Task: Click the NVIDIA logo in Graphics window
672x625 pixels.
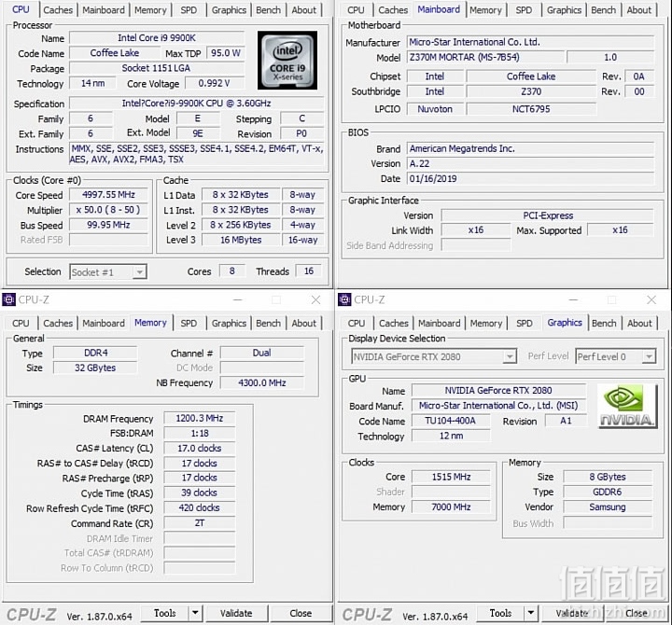Action: [627, 406]
